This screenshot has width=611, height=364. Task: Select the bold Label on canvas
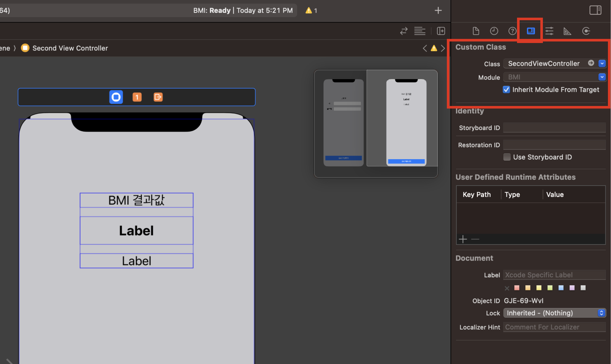coord(136,230)
